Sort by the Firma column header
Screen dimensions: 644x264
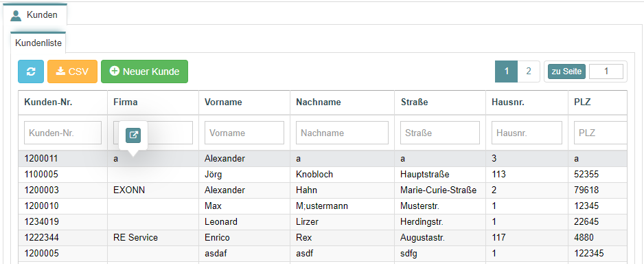126,102
